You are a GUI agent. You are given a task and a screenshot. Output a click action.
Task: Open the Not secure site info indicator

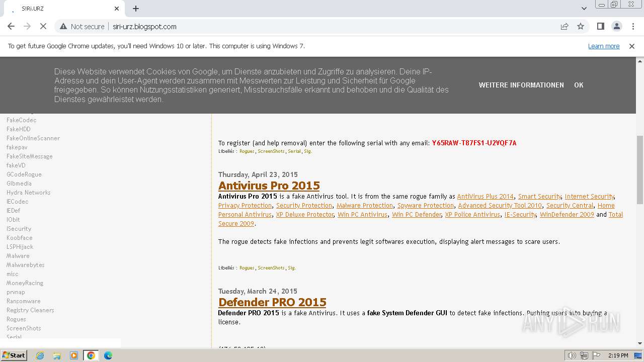82,27
